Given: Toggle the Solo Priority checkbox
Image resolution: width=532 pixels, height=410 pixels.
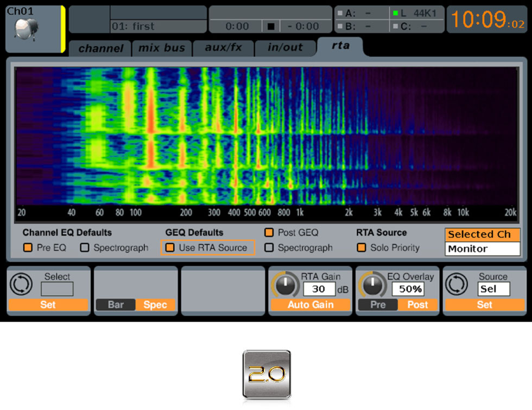Looking at the screenshot, I should (x=362, y=248).
